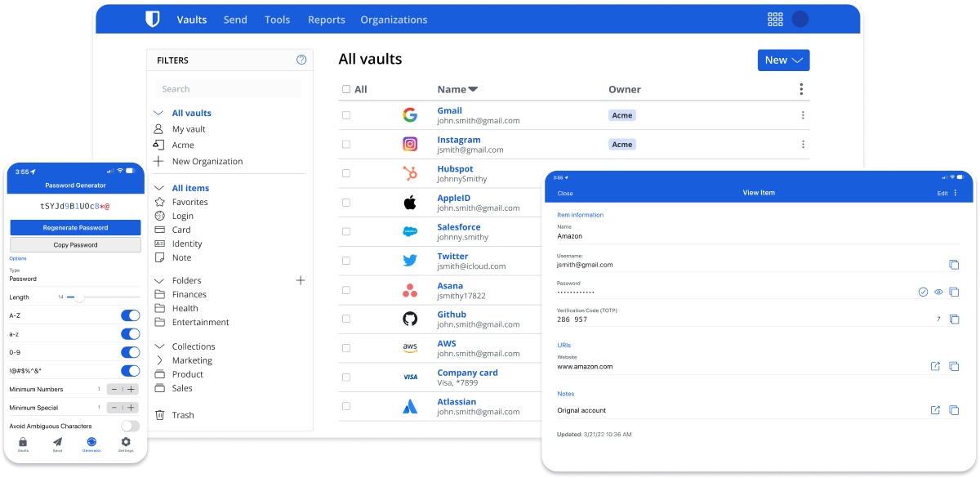Click Close in the View Item window
This screenshot has width=980, height=478.
tap(565, 194)
